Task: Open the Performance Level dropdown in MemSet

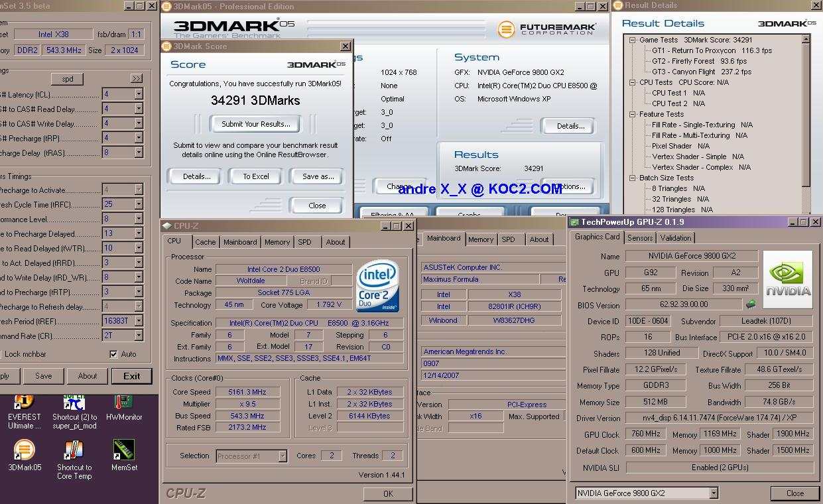Action: 139,219
